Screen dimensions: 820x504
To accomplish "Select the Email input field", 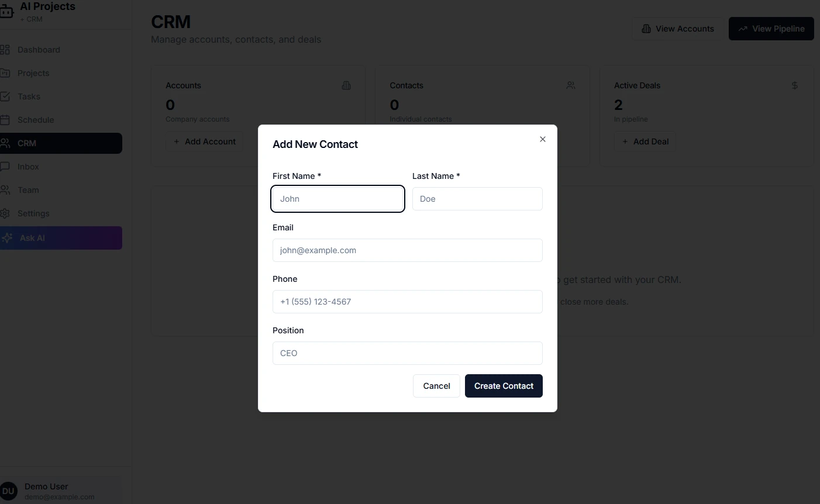I will tap(407, 250).
